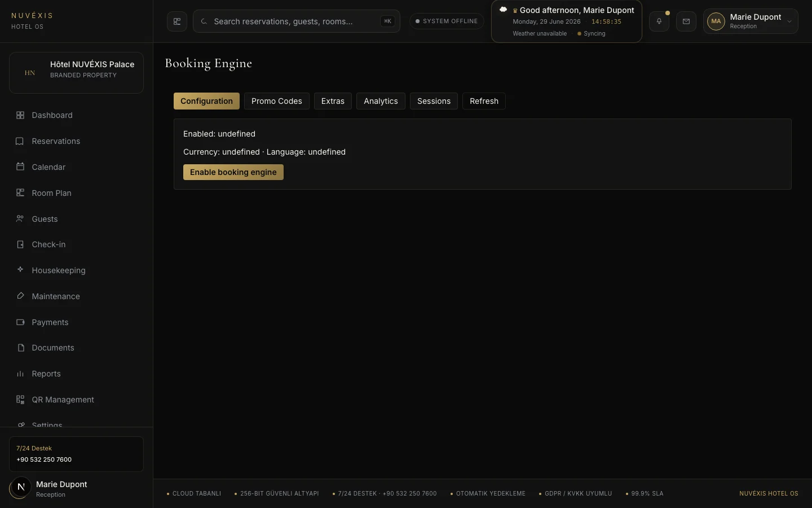Click 'Weather unavailable' text

pos(540,34)
